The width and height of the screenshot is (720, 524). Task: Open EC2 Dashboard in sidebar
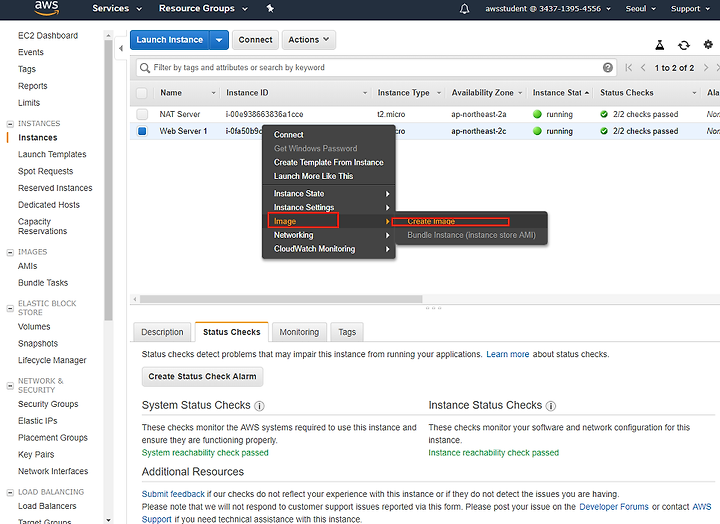click(x=48, y=36)
